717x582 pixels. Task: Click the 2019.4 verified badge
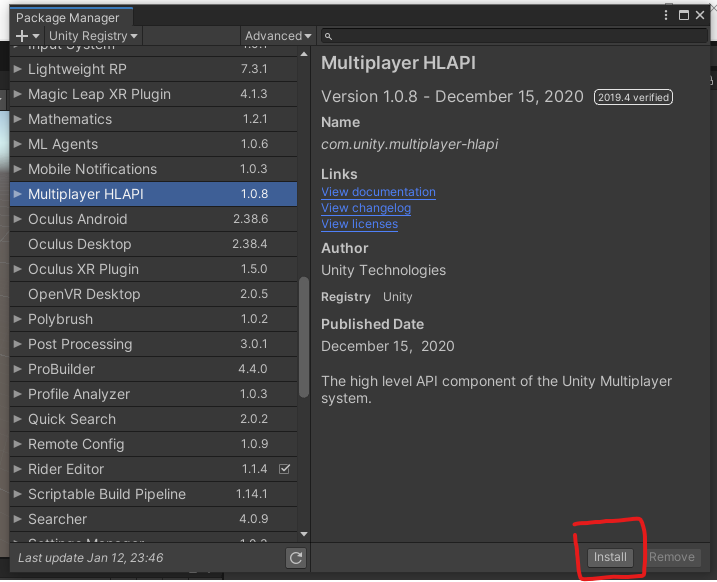tap(633, 97)
